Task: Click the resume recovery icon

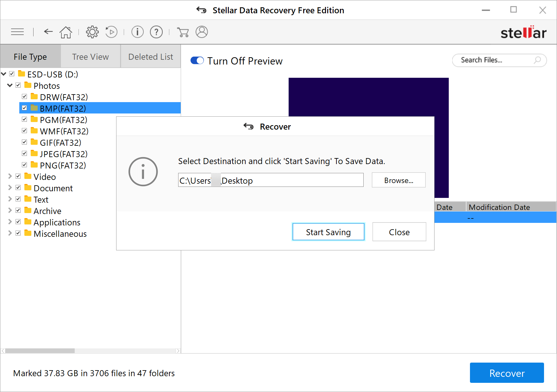Action: coord(111,32)
